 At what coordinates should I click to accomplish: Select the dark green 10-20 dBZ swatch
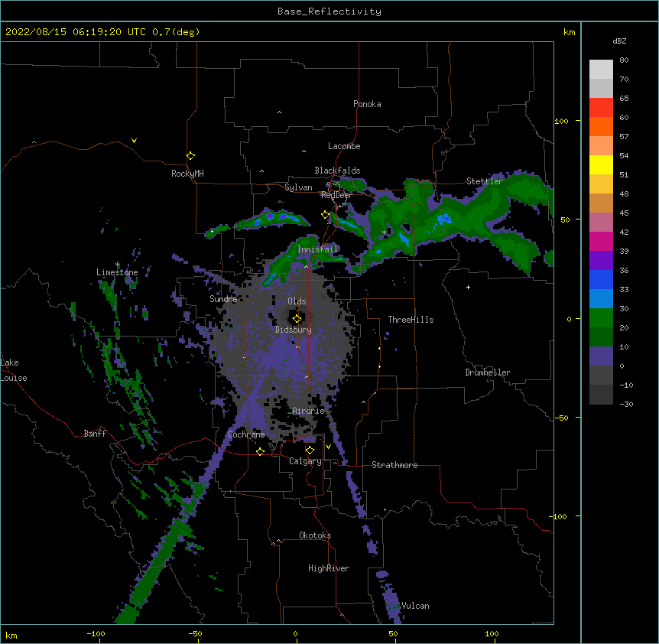(601, 337)
